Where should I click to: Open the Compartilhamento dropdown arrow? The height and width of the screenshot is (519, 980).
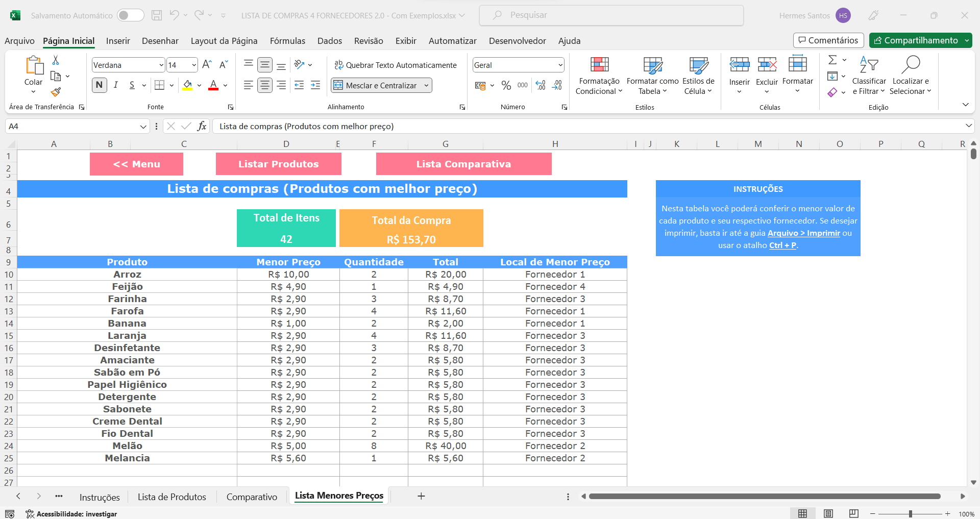(967, 40)
